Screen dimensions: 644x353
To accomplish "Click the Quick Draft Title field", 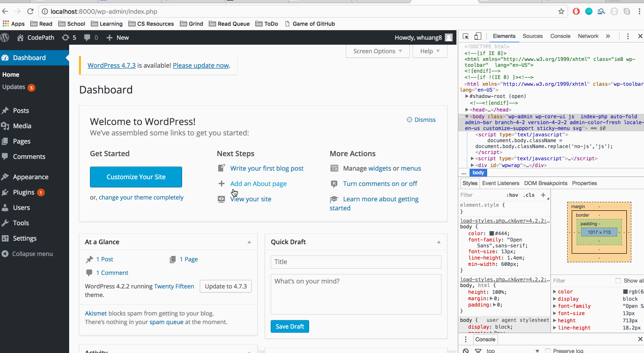I will [x=356, y=262].
